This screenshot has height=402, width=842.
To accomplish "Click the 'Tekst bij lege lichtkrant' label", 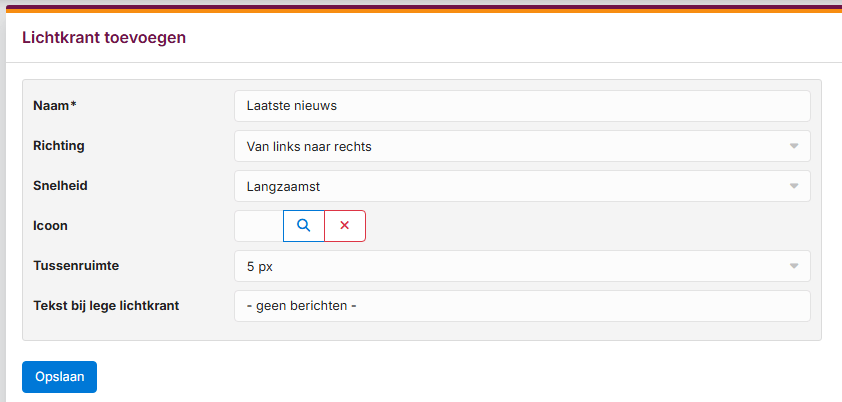I will pos(106,306).
